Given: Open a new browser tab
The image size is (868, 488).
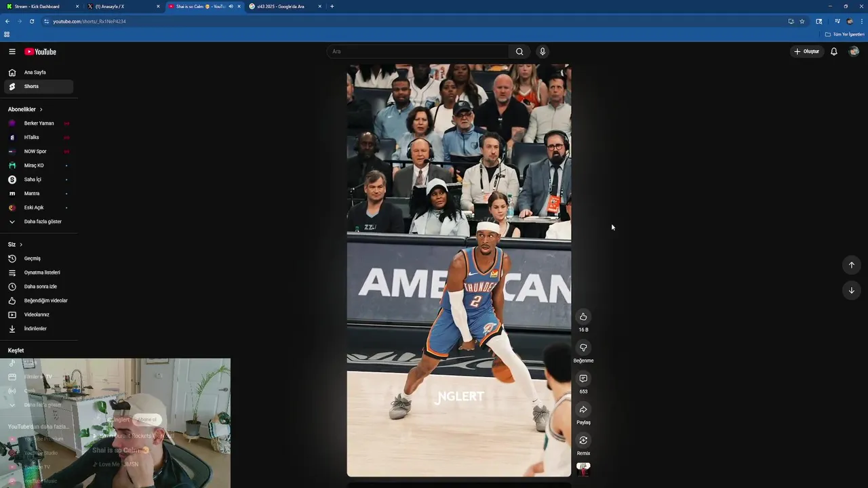Looking at the screenshot, I should (332, 6).
